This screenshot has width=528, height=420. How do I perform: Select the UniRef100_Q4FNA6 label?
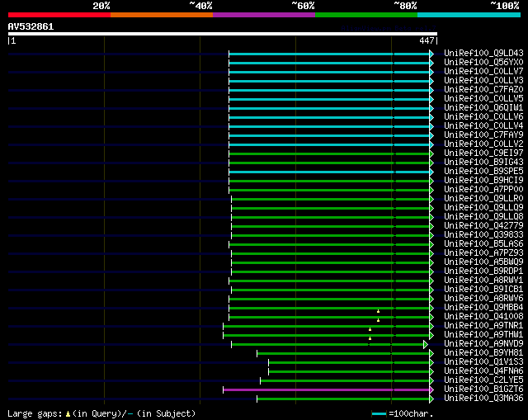(x=483, y=371)
